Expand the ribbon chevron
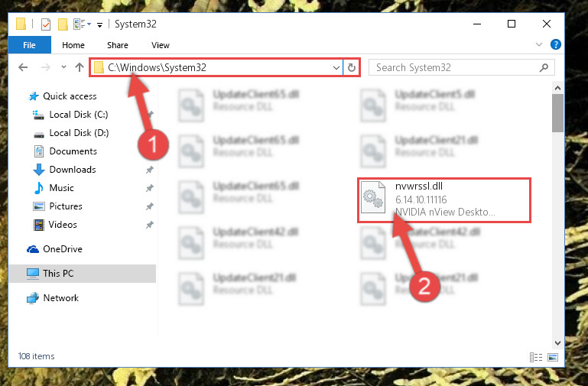 [x=539, y=44]
